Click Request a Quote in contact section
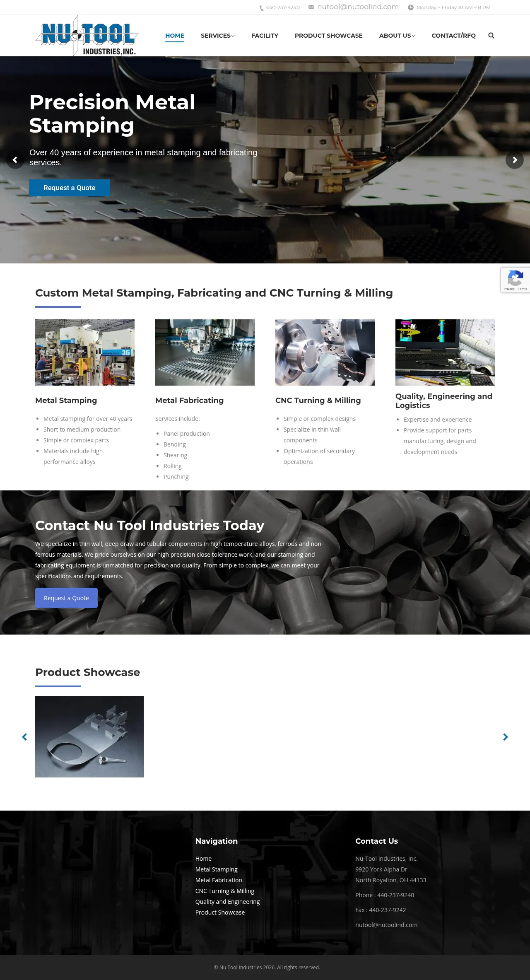Viewport: 530px width, 980px height. [x=66, y=598]
